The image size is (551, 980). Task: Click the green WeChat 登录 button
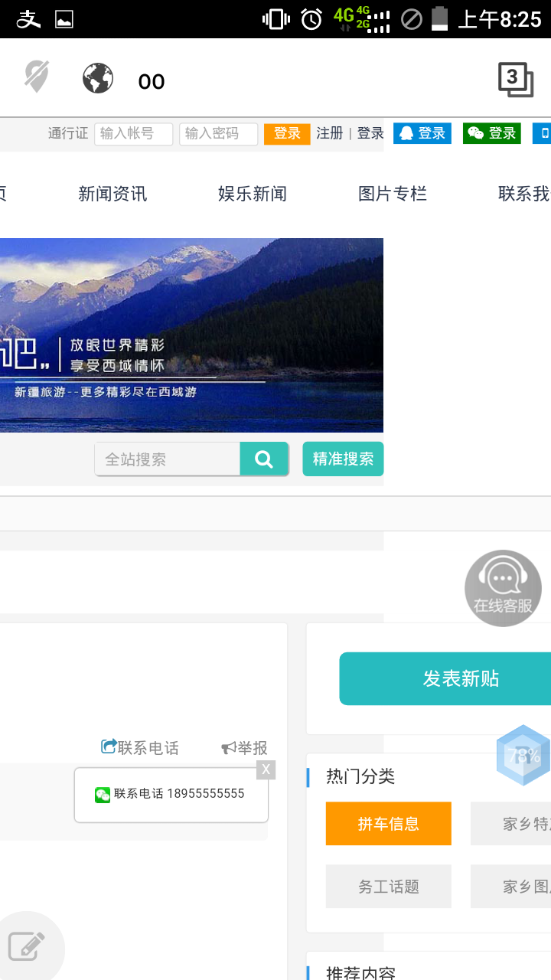(492, 133)
